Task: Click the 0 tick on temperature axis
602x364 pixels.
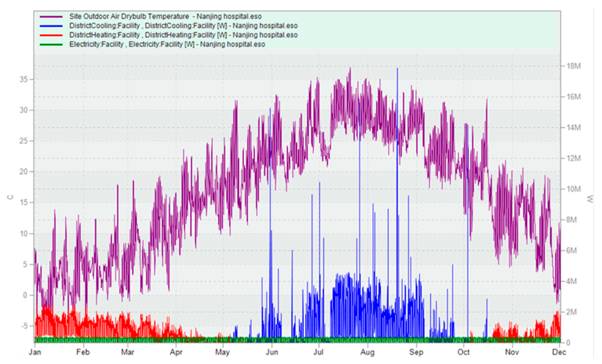Action: pos(25,295)
